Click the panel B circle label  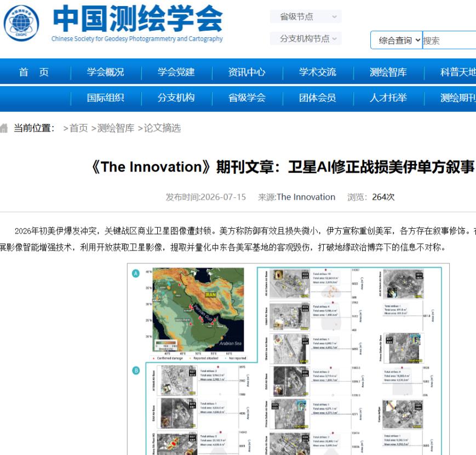point(136,371)
